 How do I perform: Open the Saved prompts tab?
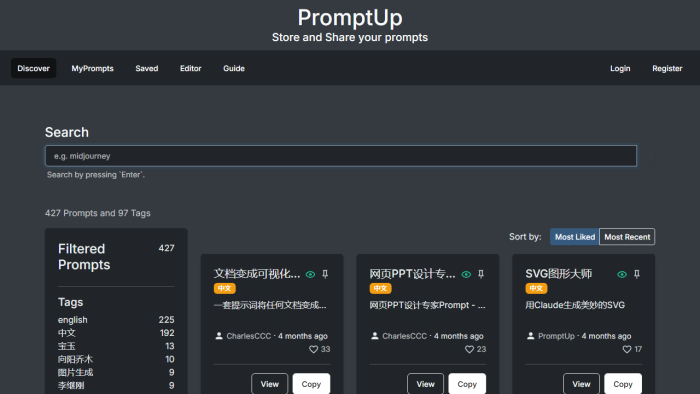click(147, 68)
